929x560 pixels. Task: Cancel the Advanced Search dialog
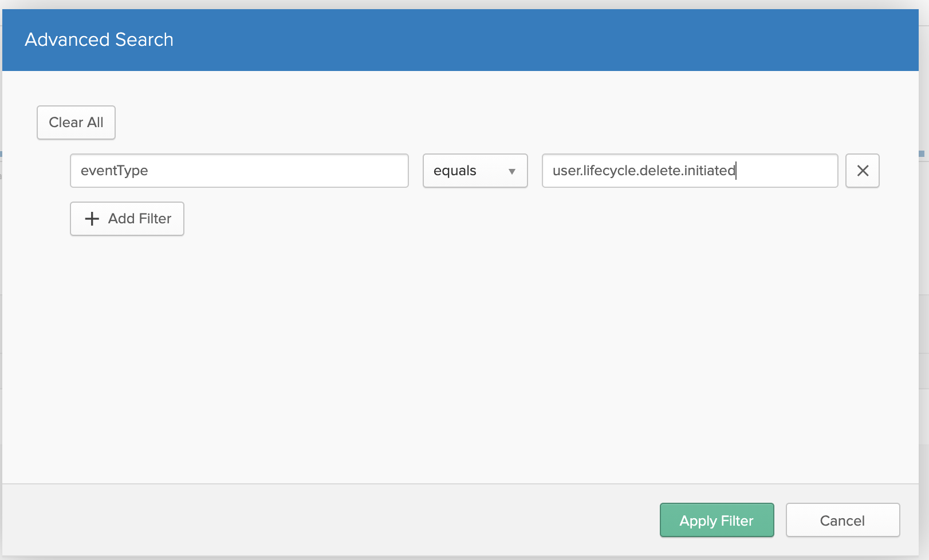click(x=842, y=520)
